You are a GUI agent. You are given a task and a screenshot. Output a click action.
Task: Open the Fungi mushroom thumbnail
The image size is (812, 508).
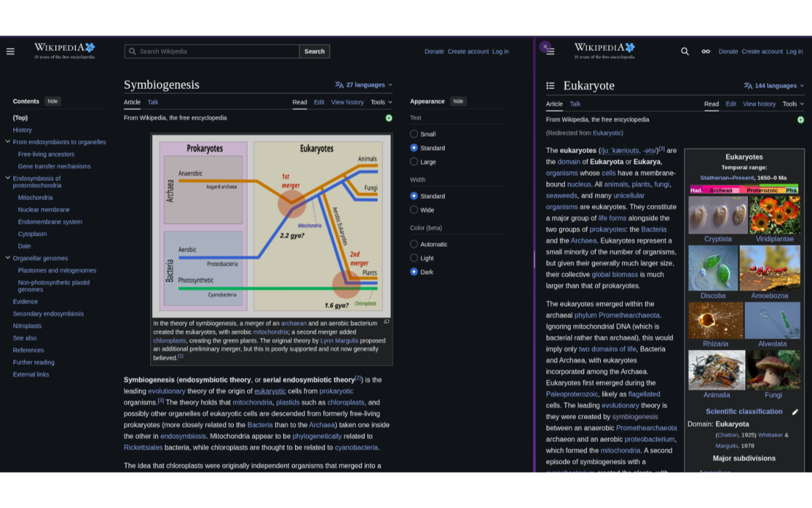click(x=773, y=370)
